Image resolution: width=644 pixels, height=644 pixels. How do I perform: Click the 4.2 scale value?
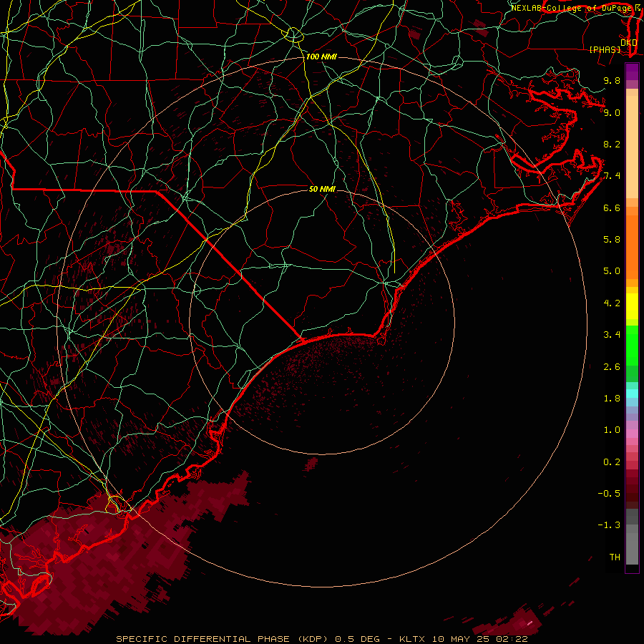(x=612, y=303)
